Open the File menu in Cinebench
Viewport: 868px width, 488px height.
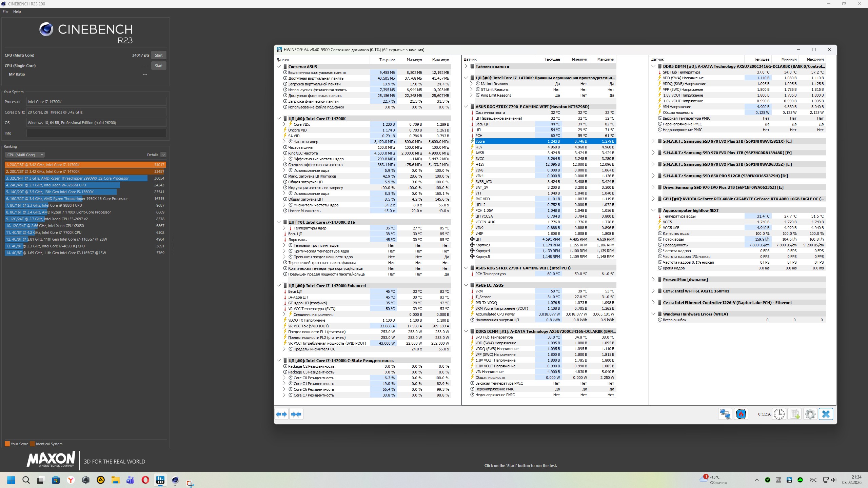coord(5,12)
